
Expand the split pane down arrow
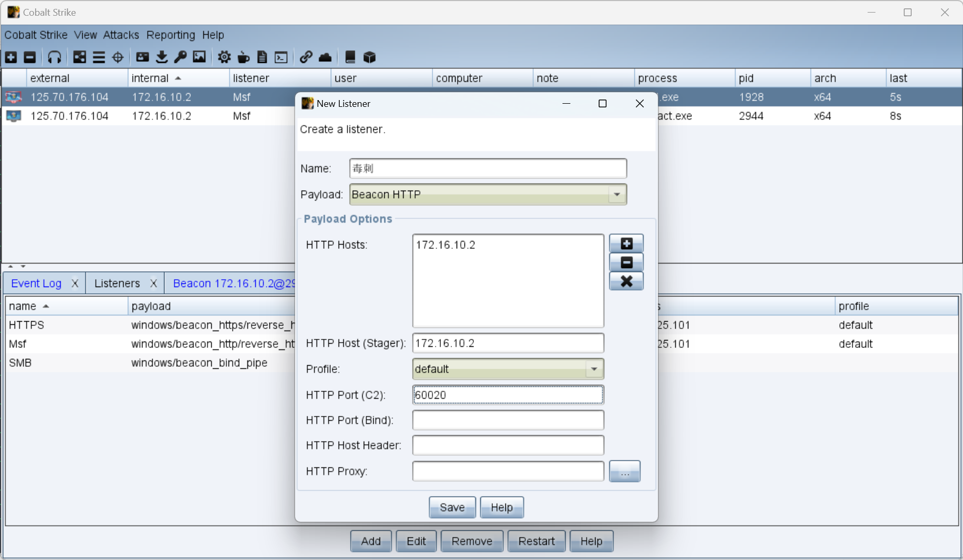(23, 267)
